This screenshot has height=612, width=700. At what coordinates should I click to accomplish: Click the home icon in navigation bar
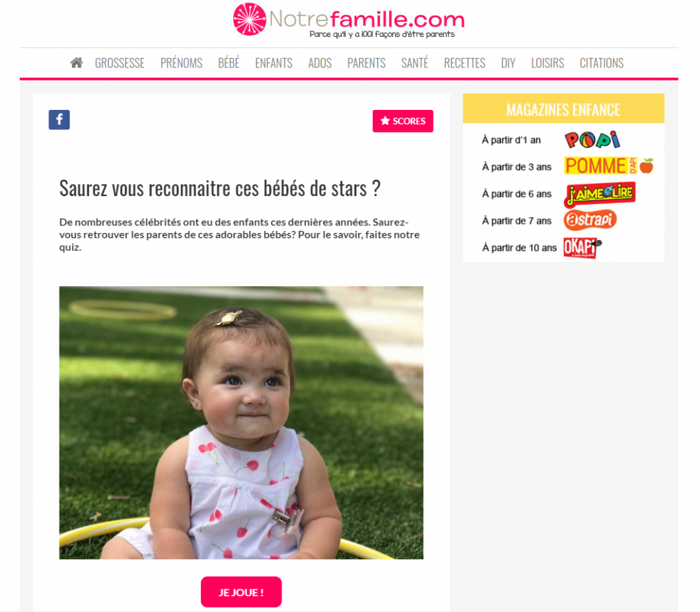(77, 63)
